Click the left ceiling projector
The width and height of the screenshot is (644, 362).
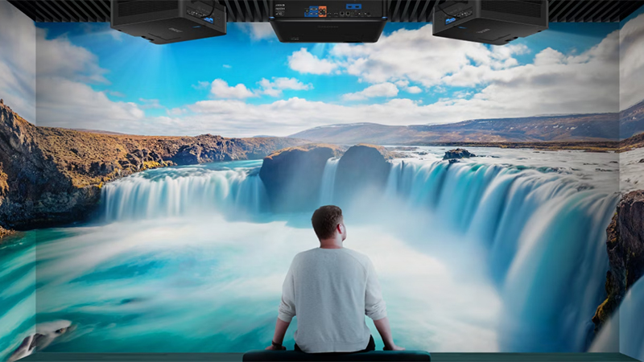pyautogui.click(x=168, y=19)
